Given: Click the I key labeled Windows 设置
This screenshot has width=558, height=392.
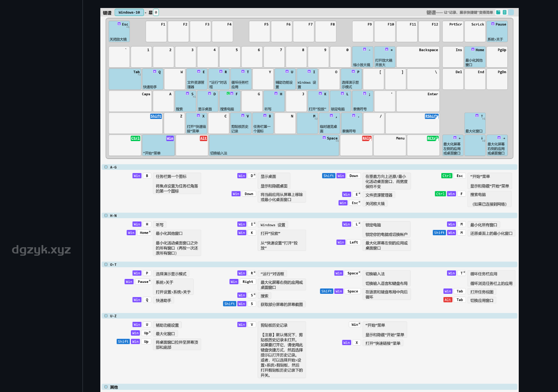Looking at the screenshot, I should click(x=307, y=79).
